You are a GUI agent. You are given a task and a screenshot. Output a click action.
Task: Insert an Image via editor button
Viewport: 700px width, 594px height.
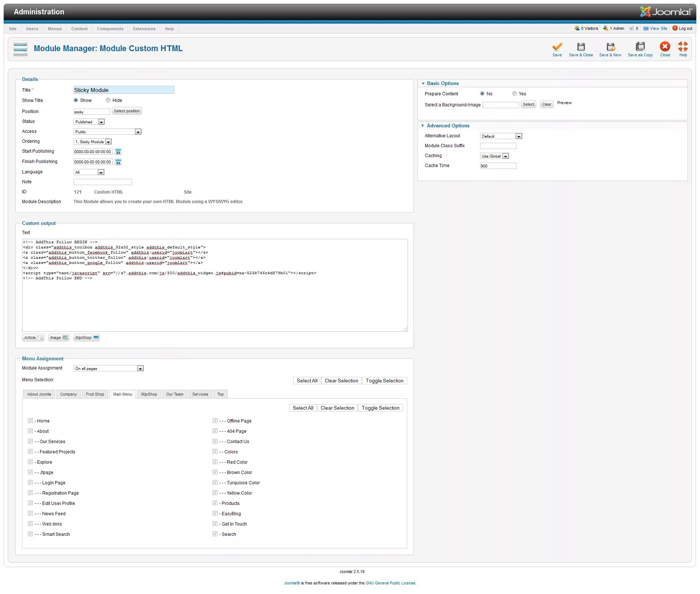click(59, 337)
